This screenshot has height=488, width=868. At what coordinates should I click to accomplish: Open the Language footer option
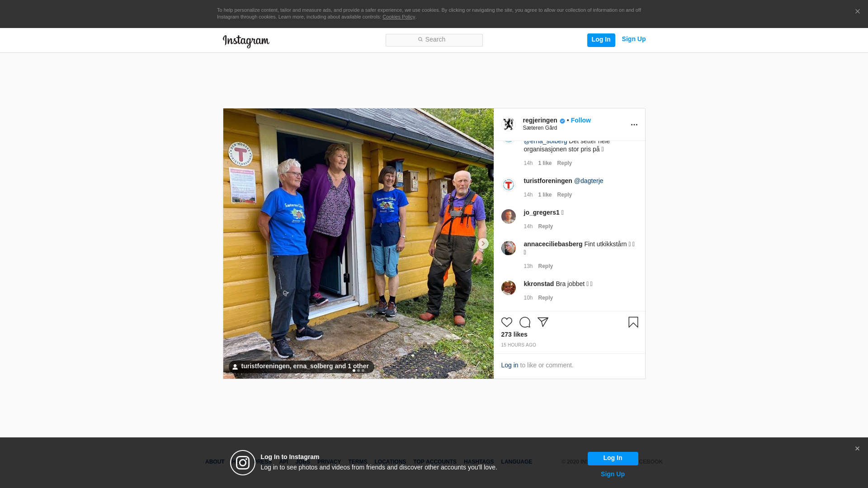516,462
